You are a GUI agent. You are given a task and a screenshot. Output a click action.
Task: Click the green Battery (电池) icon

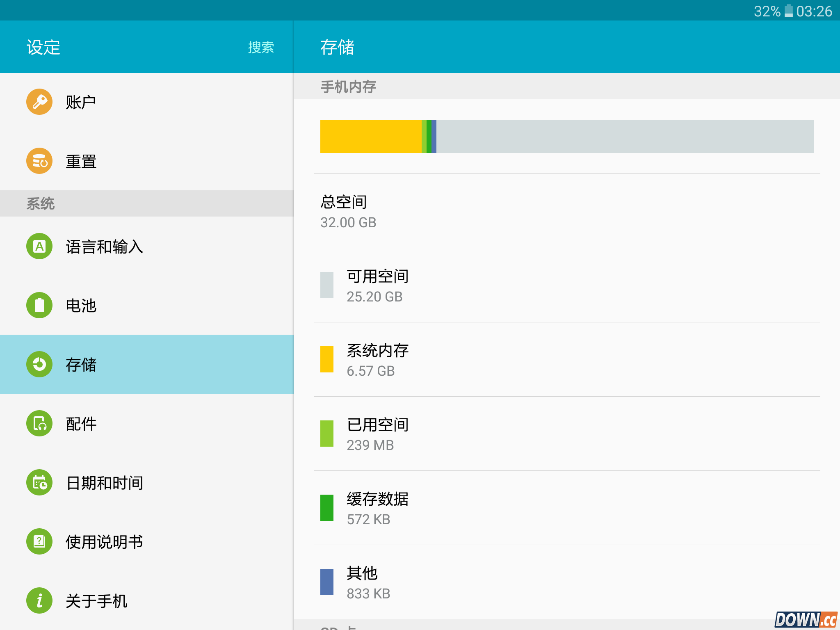[39, 305]
